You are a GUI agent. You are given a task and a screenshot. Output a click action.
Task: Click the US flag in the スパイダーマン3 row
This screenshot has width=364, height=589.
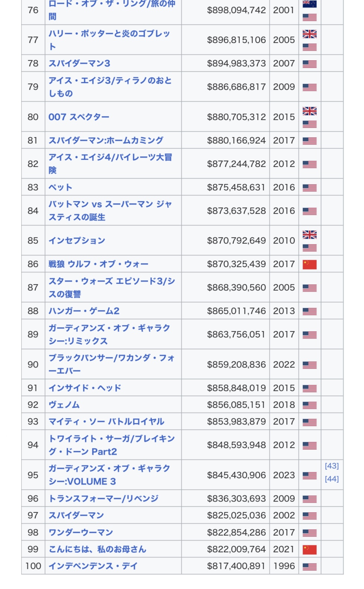[309, 64]
